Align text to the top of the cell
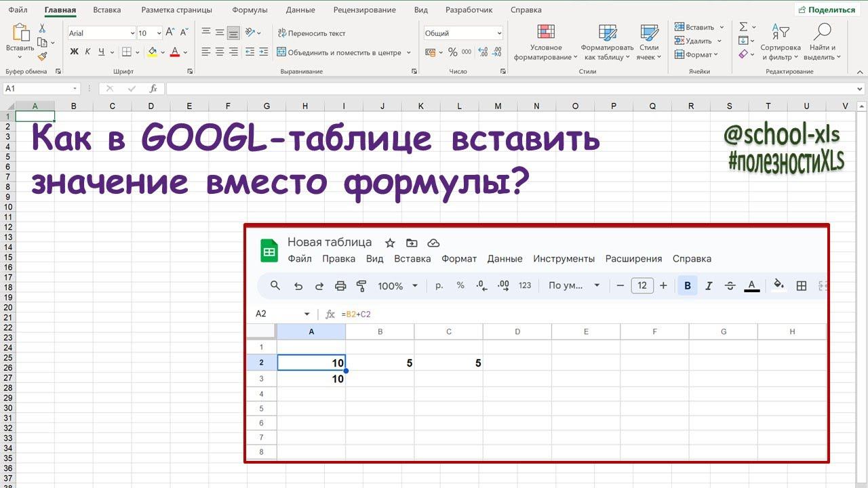Image resolution: width=868 pixels, height=488 pixels. [206, 33]
